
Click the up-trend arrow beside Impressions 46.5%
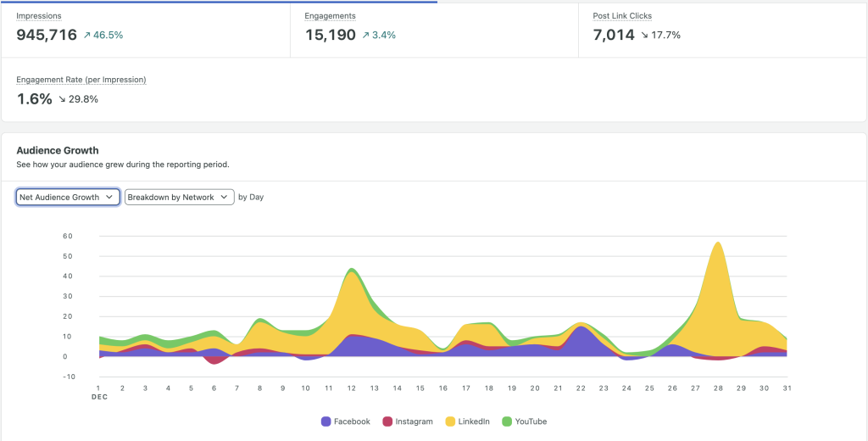pyautogui.click(x=86, y=35)
